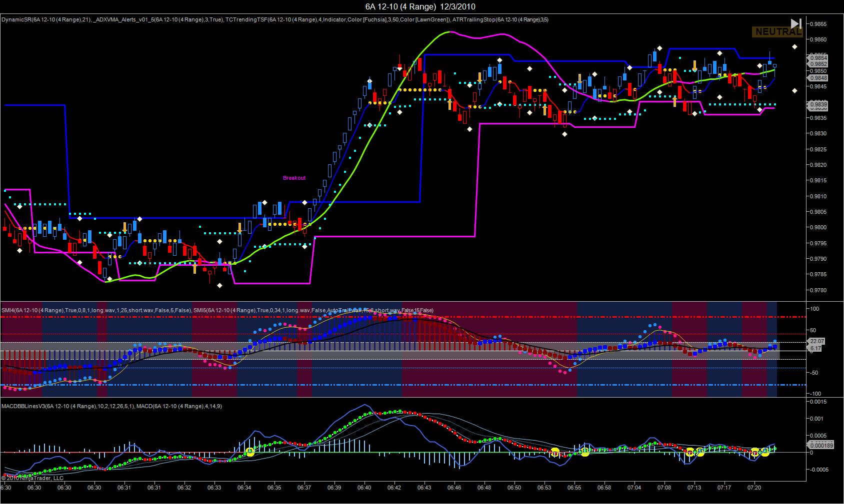Click the 0.9810 price axis label
844x504 pixels.
(818, 196)
